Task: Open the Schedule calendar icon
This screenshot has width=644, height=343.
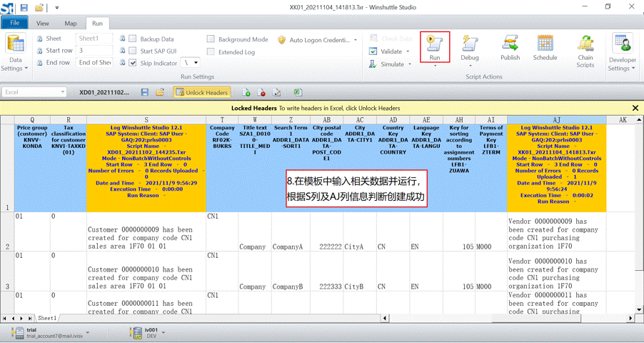Action: [545, 43]
